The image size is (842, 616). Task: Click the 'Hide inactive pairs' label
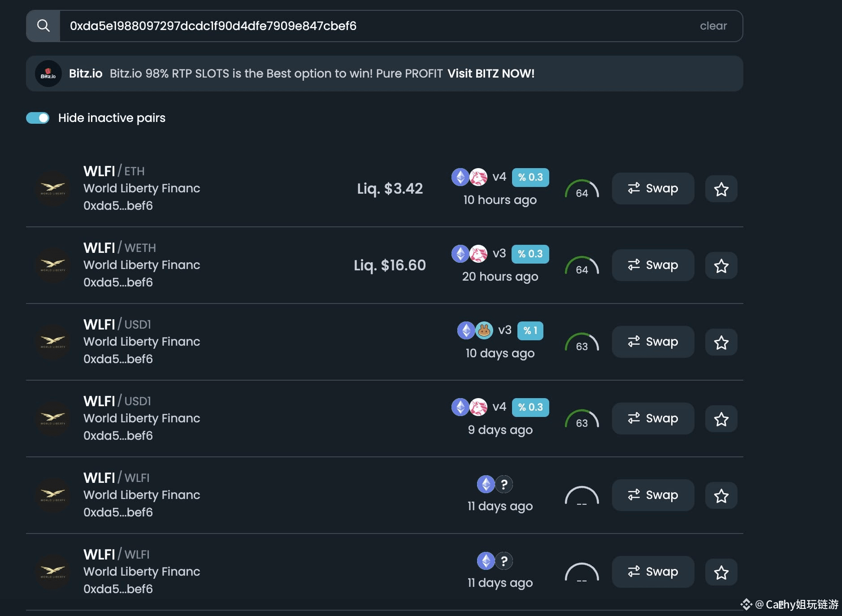[x=112, y=118]
